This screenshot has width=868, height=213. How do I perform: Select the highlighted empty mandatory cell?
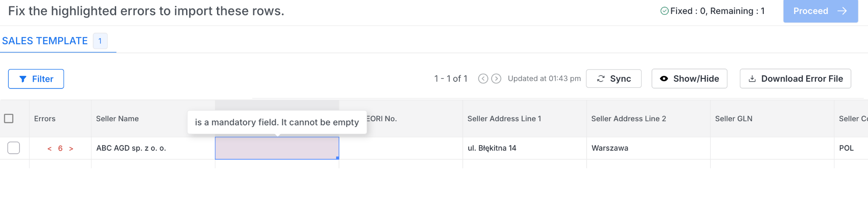(x=277, y=148)
